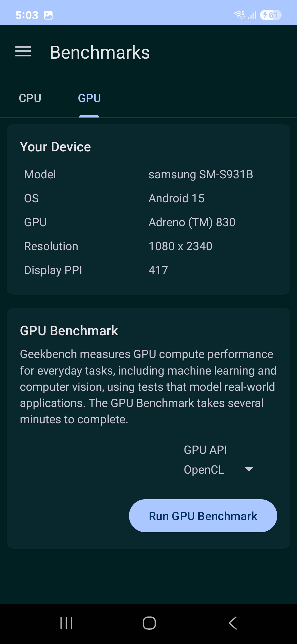Screen dimensions: 297x644
Task: Tap the Adreno (TM) 830 GPU value
Action: (x=192, y=222)
